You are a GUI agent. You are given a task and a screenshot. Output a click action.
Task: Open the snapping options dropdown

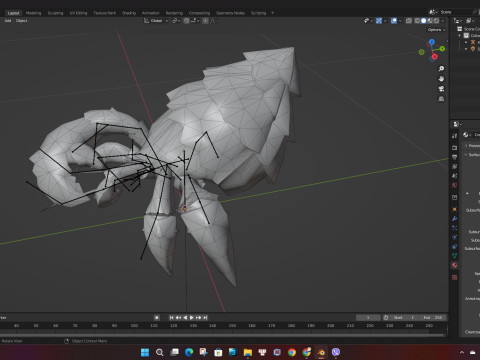pyautogui.click(x=195, y=21)
